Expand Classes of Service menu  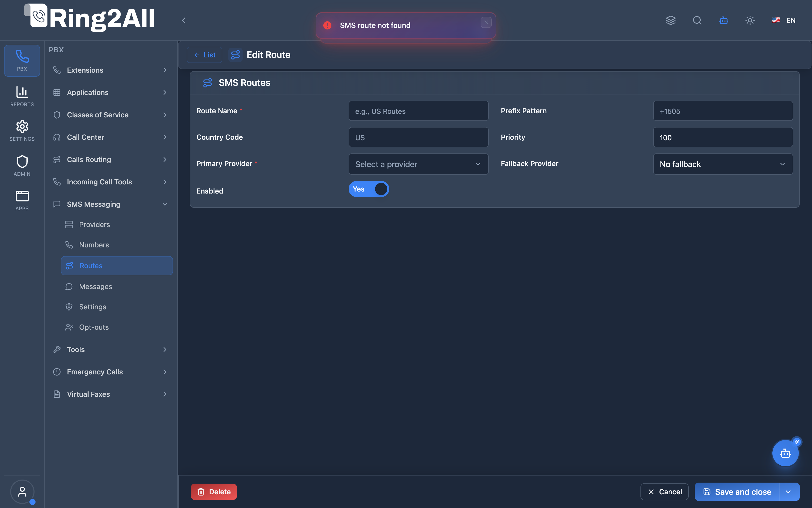(x=110, y=115)
